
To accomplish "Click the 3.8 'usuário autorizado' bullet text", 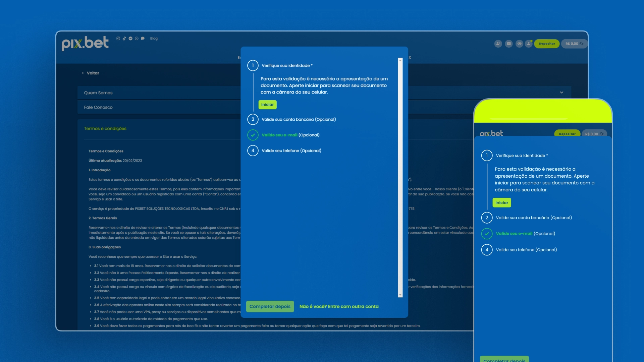I will click(151, 319).
